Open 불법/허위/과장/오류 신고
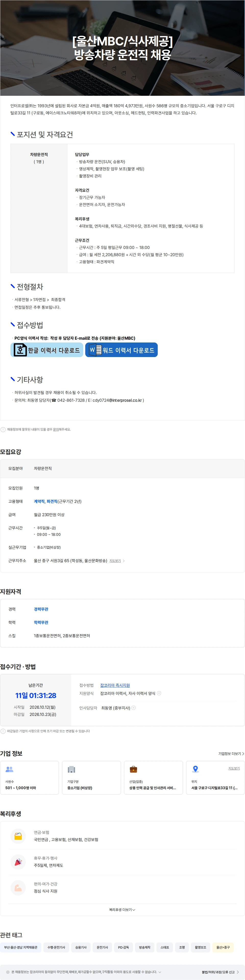 (220, 972)
